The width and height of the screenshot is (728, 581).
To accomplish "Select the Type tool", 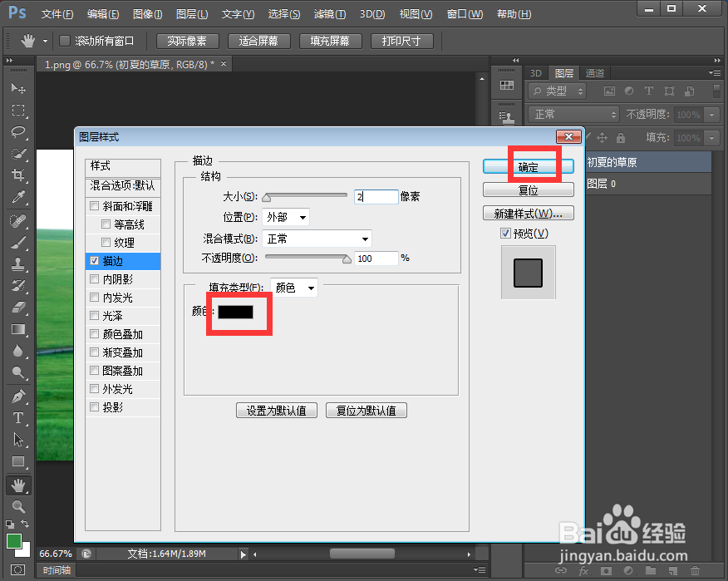I will [x=18, y=418].
